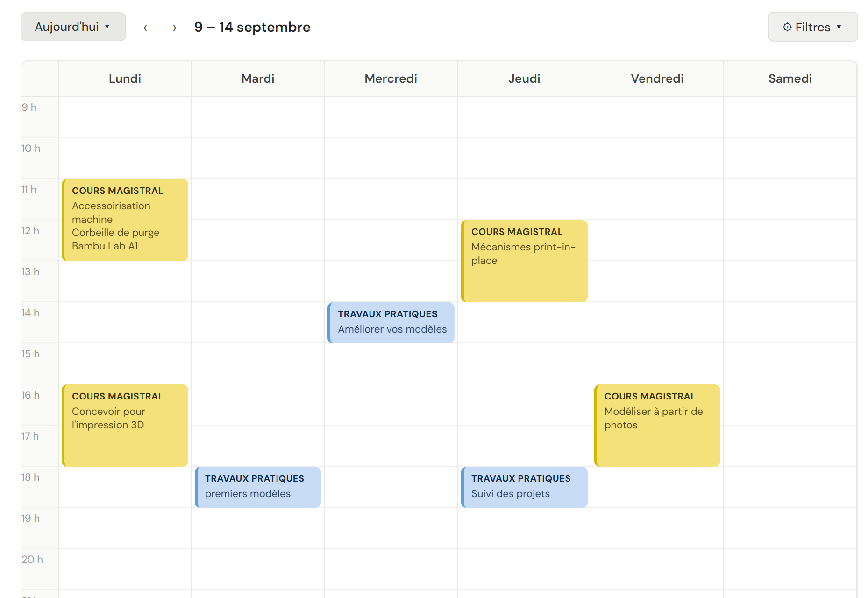The image size is (868, 598).
Task: Click the 20 h row label
Action: click(32, 559)
